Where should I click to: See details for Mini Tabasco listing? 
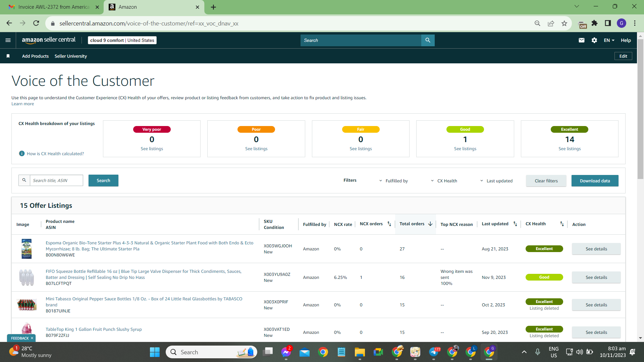[596, 305]
